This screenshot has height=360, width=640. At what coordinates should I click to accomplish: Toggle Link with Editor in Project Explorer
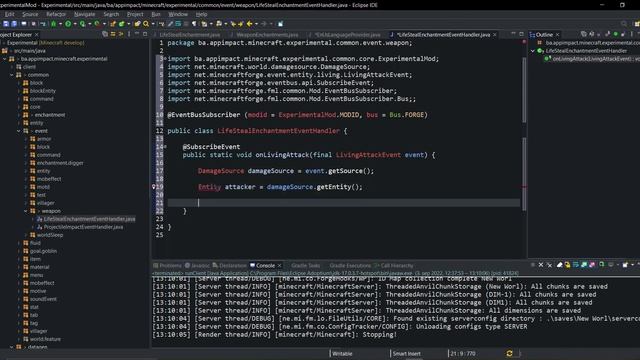pos(113,34)
